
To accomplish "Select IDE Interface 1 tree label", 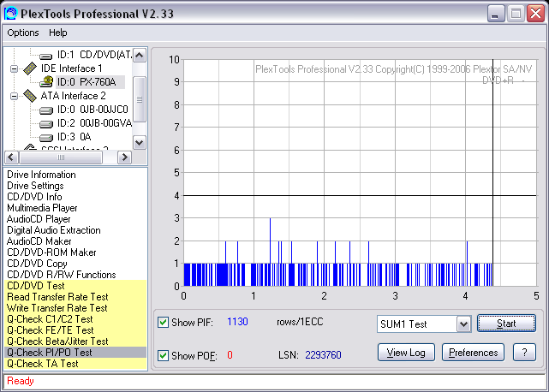I will tap(71, 68).
